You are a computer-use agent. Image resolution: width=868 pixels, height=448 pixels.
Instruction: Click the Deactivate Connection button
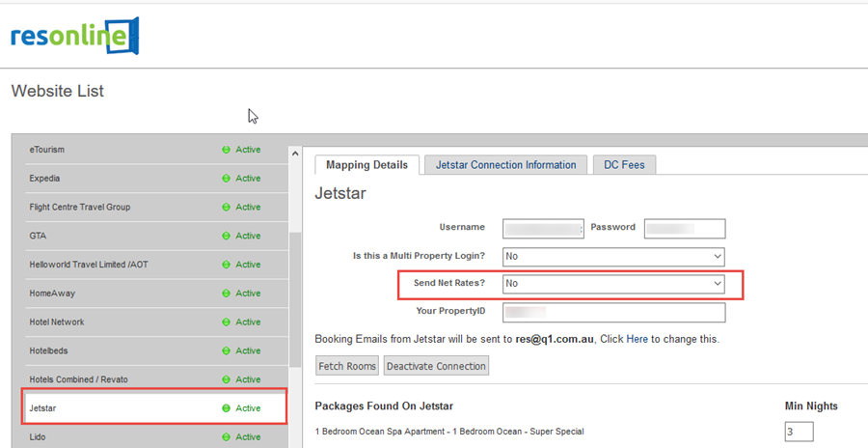coord(436,366)
